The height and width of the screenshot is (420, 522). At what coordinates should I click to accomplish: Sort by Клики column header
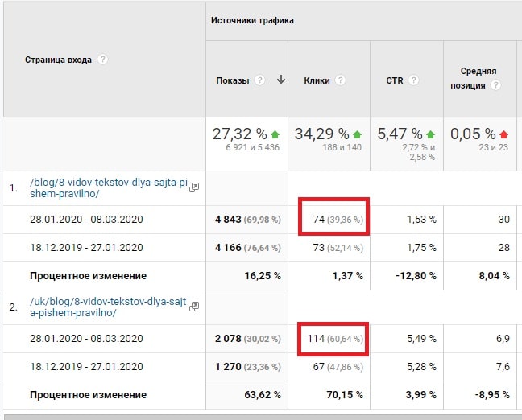pos(317,80)
